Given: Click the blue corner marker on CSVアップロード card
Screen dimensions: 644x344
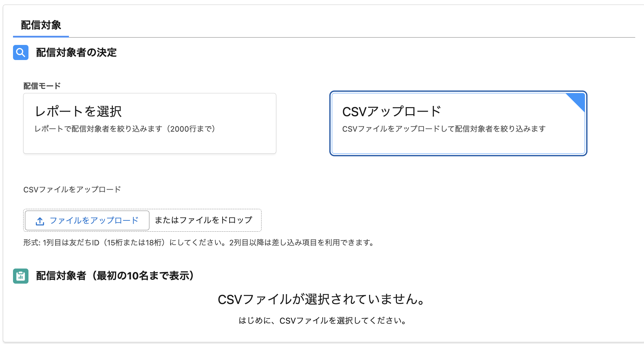Looking at the screenshot, I should point(578,100).
